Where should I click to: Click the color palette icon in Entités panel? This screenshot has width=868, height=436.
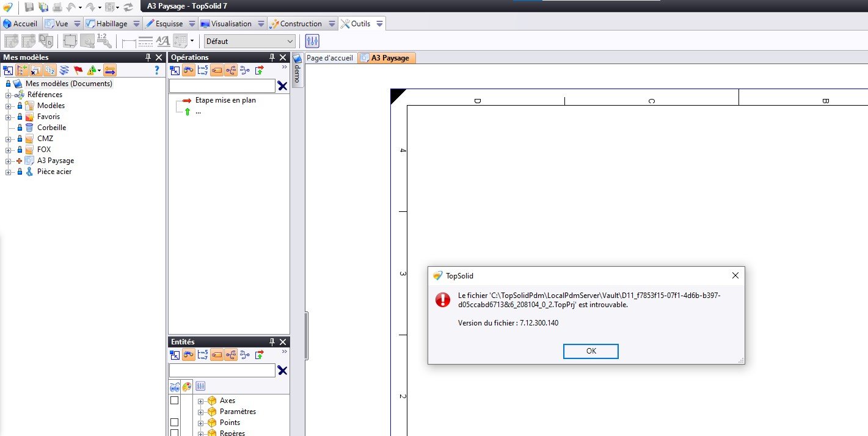[187, 386]
